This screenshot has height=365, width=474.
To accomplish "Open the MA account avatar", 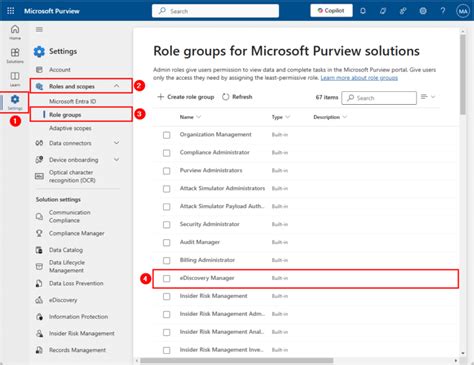I will pyautogui.click(x=463, y=11).
